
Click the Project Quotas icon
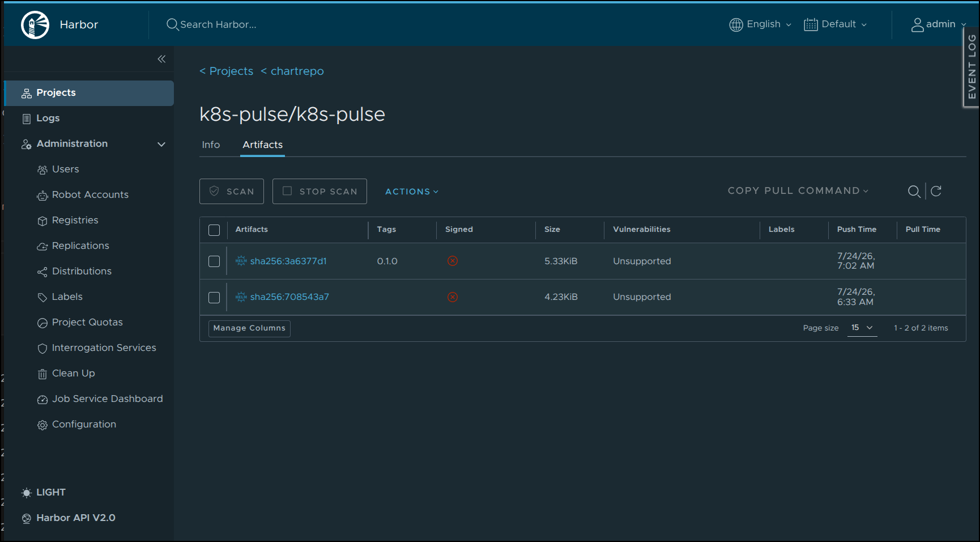[42, 323]
